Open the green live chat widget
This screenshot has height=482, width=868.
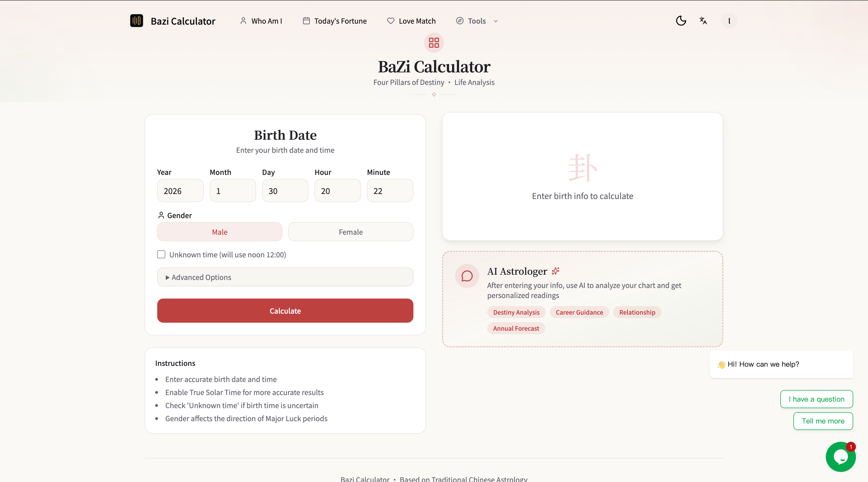[x=840, y=456]
